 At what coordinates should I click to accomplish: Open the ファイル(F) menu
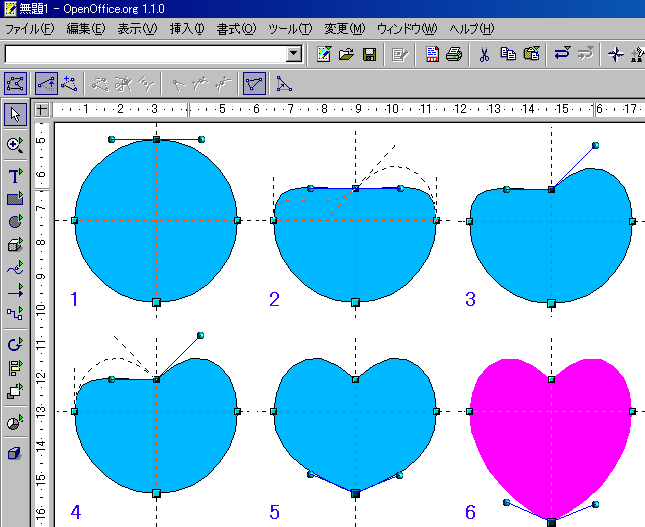click(30, 29)
